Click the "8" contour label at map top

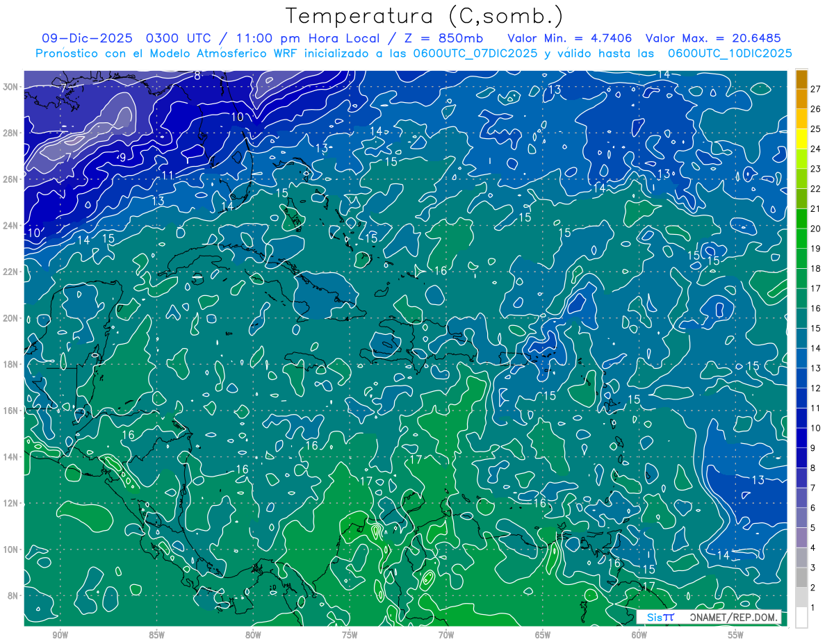point(197,75)
